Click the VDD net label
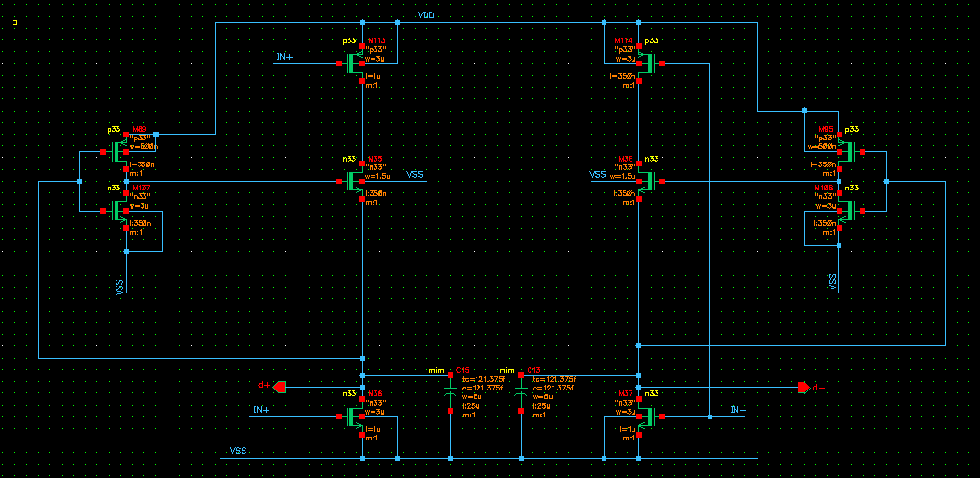This screenshot has width=980, height=478. point(426,15)
